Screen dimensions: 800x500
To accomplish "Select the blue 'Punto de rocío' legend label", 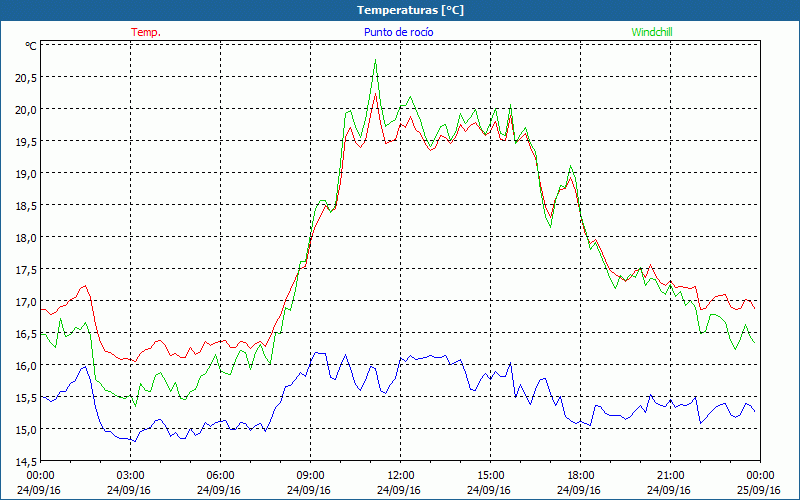I will tap(398, 32).
